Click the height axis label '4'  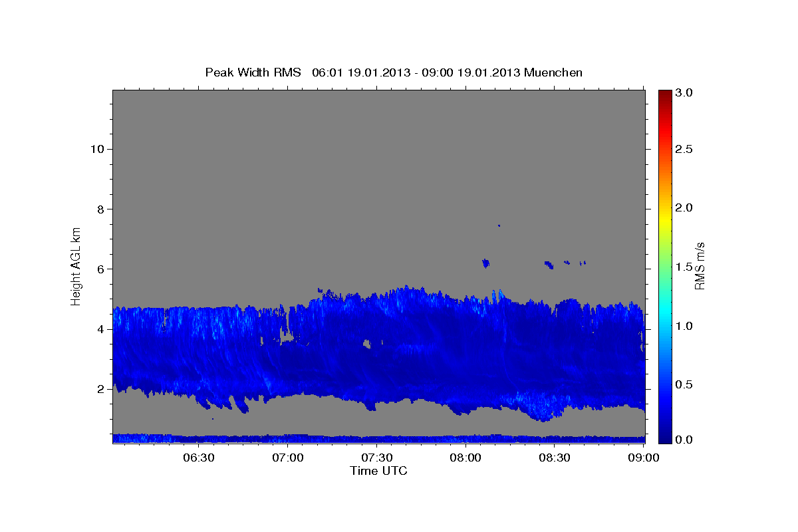(x=100, y=329)
